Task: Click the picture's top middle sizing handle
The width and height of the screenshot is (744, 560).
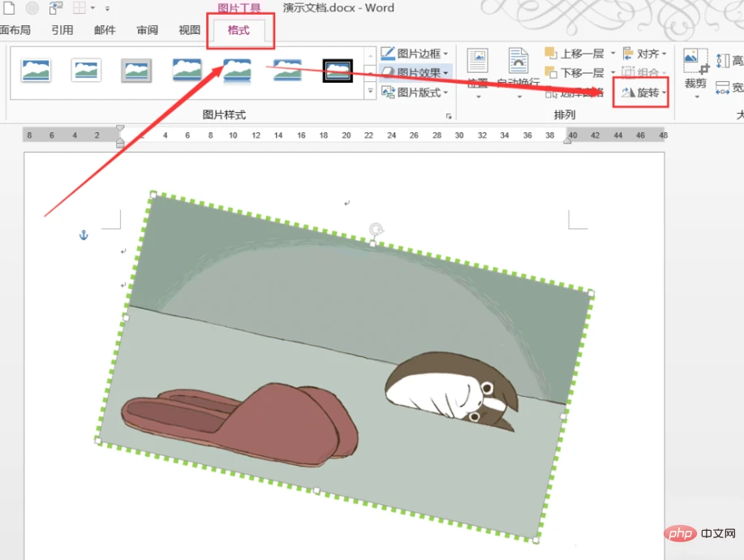Action: pyautogui.click(x=372, y=243)
